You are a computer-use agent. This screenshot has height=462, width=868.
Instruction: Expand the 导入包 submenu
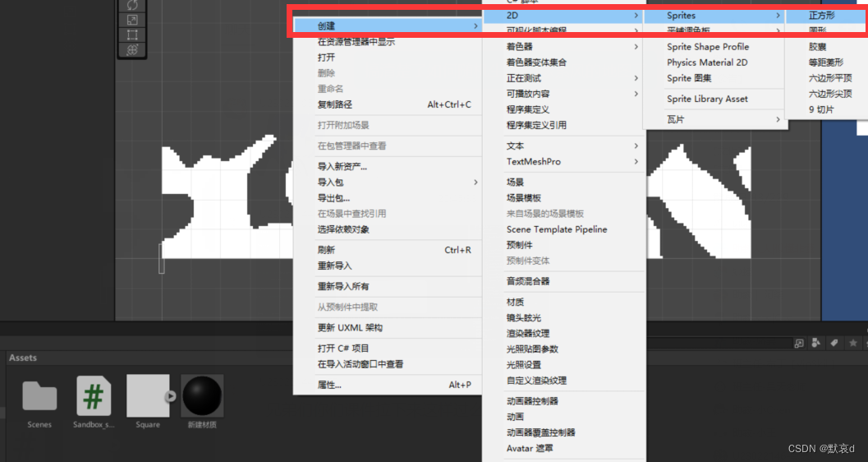(x=387, y=182)
